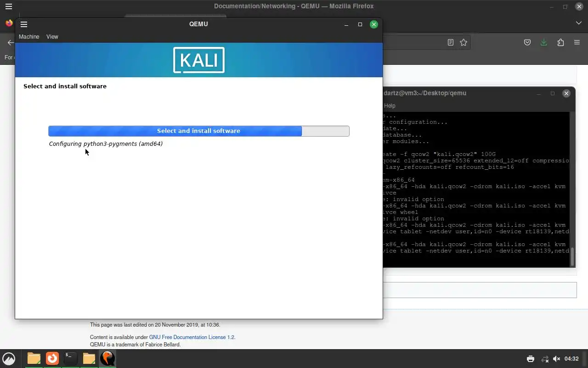Open the network connection tray icon
The height and width of the screenshot is (368, 588).
click(544, 359)
